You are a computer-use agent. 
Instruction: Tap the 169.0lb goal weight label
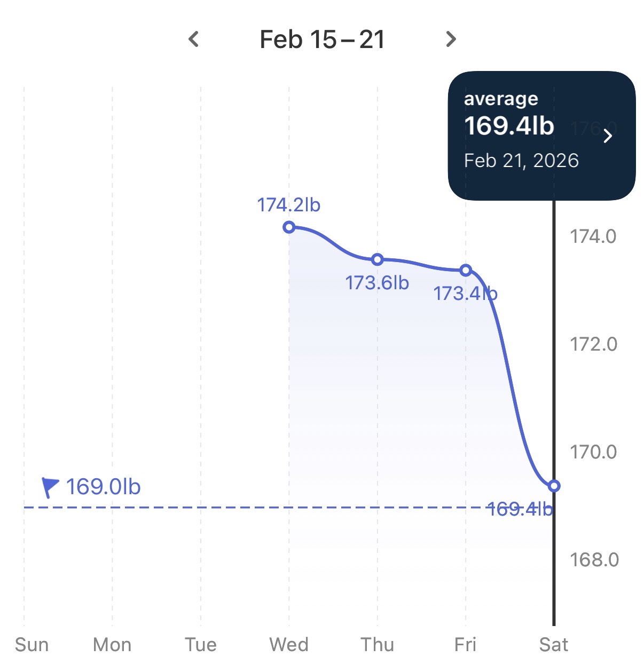point(103,487)
